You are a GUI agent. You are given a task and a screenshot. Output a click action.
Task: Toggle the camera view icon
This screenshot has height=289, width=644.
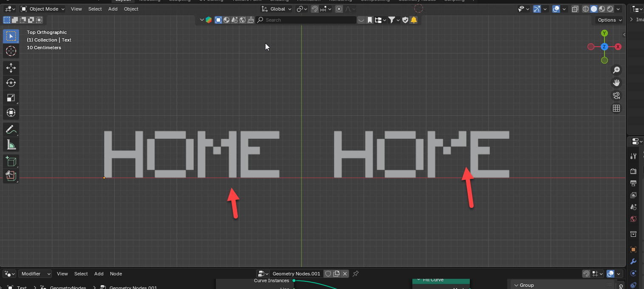[616, 95]
